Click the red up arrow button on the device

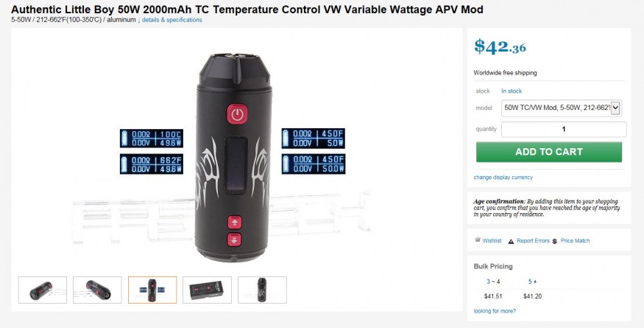[x=235, y=223]
